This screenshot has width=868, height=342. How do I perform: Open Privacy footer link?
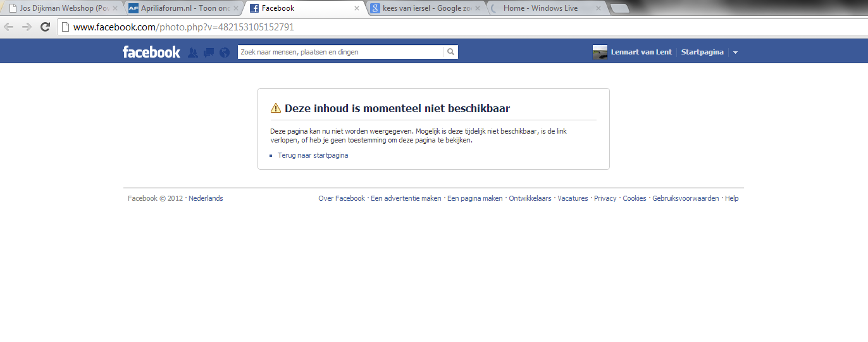[605, 198]
